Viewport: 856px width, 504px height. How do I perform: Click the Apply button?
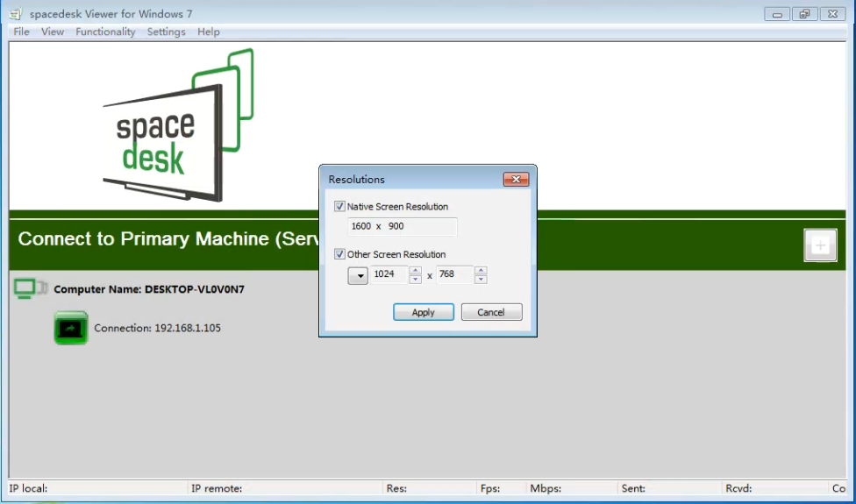423,312
